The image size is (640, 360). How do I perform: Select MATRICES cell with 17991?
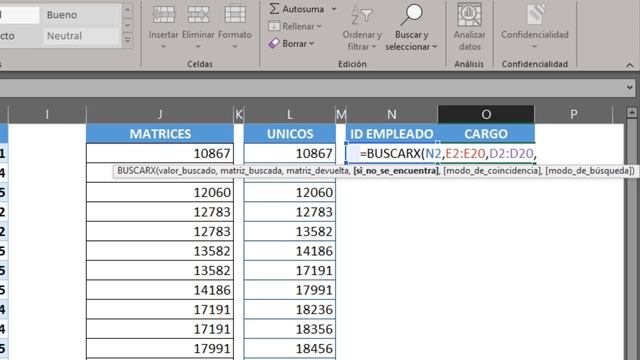tap(160, 349)
